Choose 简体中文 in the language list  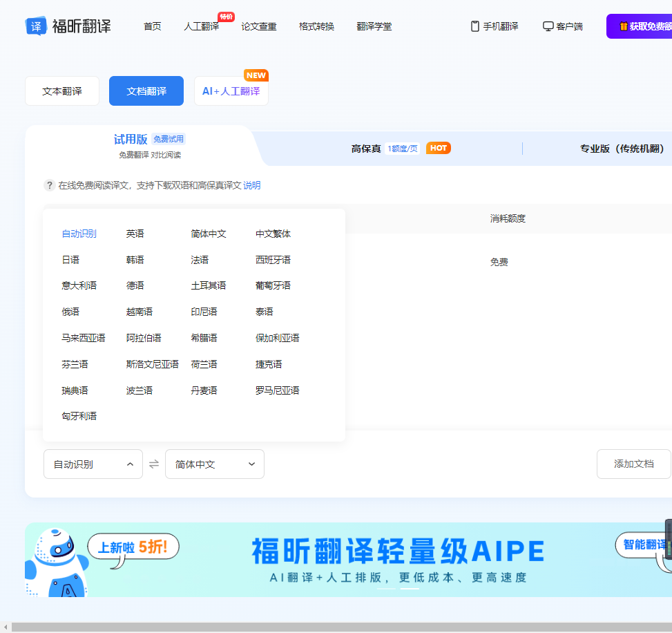pyautogui.click(x=209, y=234)
